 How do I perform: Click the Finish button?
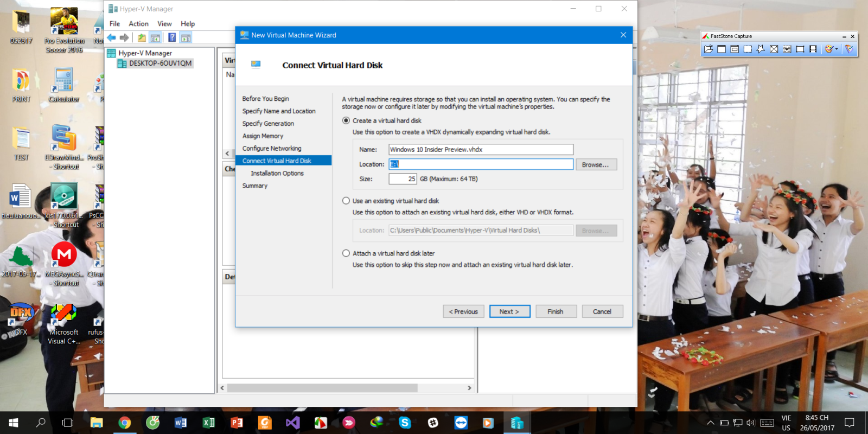[556, 311]
